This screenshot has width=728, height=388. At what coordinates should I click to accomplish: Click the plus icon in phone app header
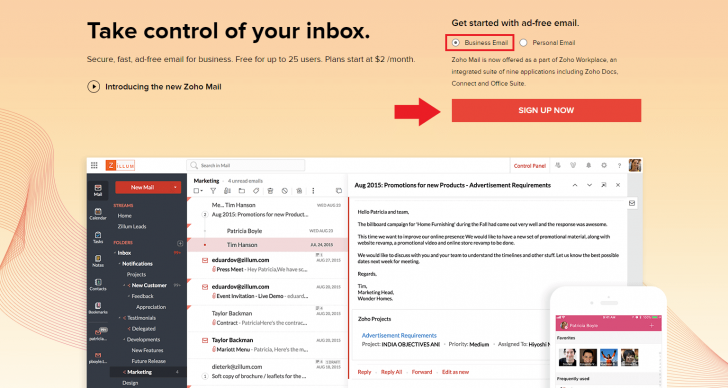pyautogui.click(x=651, y=325)
